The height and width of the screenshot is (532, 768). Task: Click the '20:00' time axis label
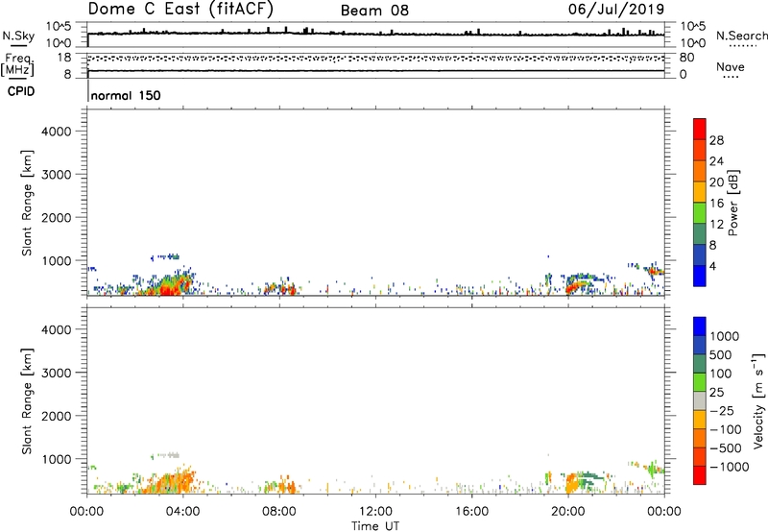(x=567, y=512)
